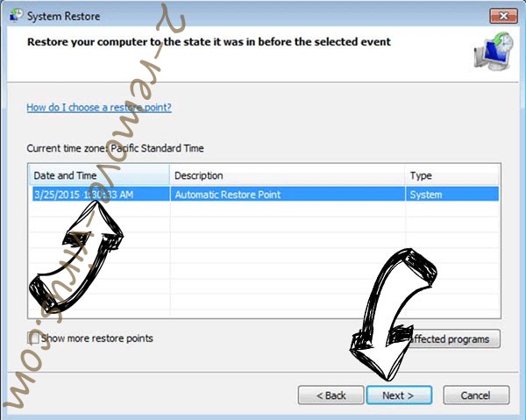The width and height of the screenshot is (526, 420).
Task: Open 'How do I choose a restore point?' link
Action: [99, 107]
